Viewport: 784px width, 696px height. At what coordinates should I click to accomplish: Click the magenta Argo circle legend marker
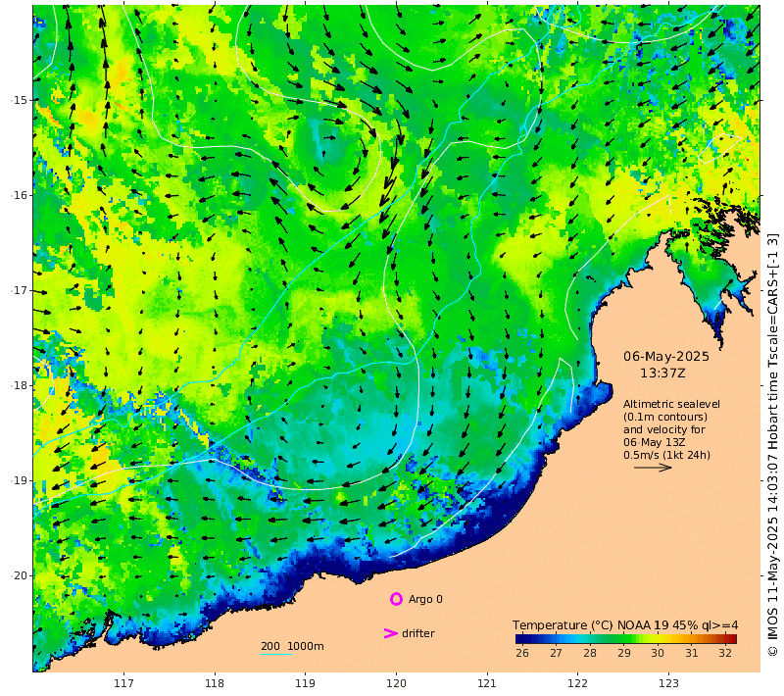pos(396,599)
